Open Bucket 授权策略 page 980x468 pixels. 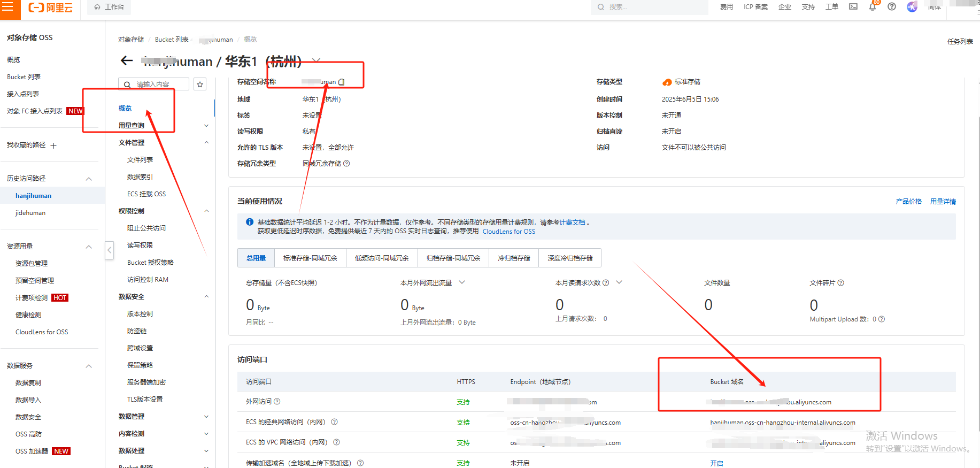coord(150,263)
